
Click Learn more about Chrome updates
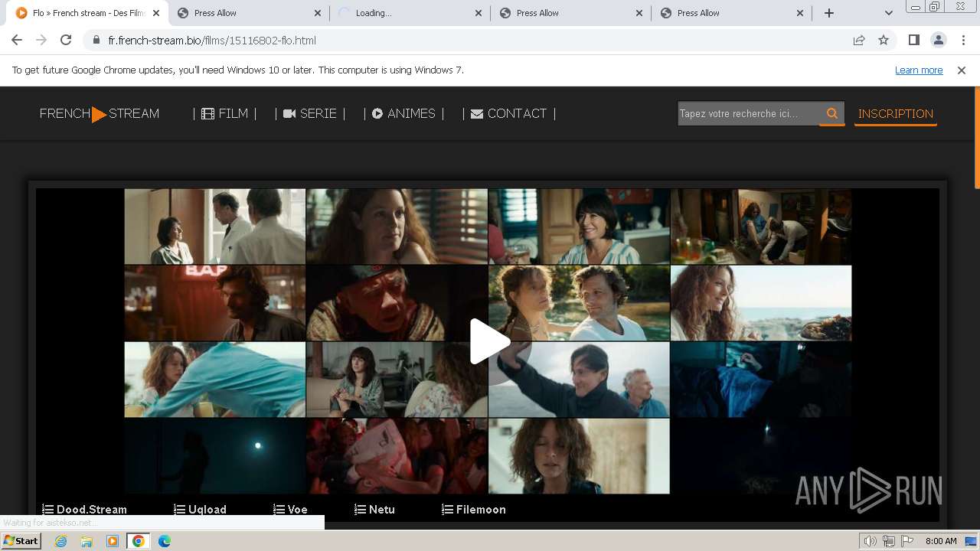919,70
